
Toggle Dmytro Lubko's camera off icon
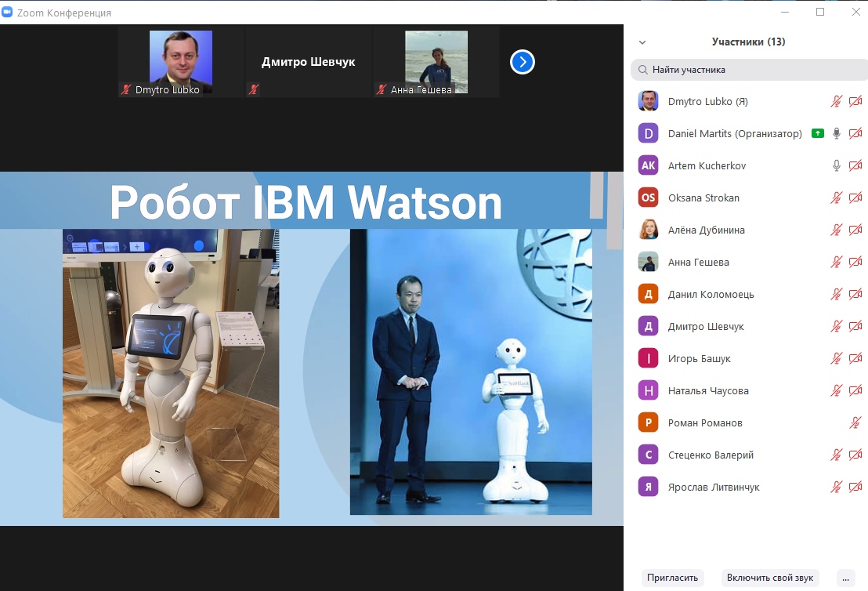pos(855,101)
